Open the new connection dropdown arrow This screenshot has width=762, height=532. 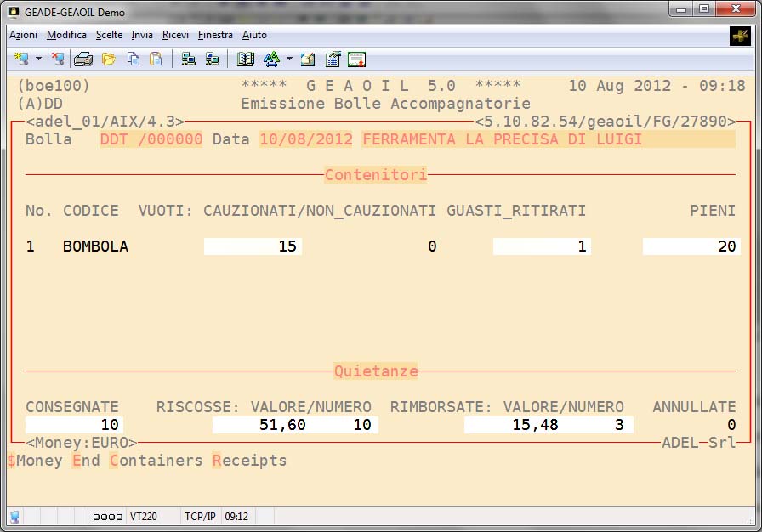(x=38, y=59)
